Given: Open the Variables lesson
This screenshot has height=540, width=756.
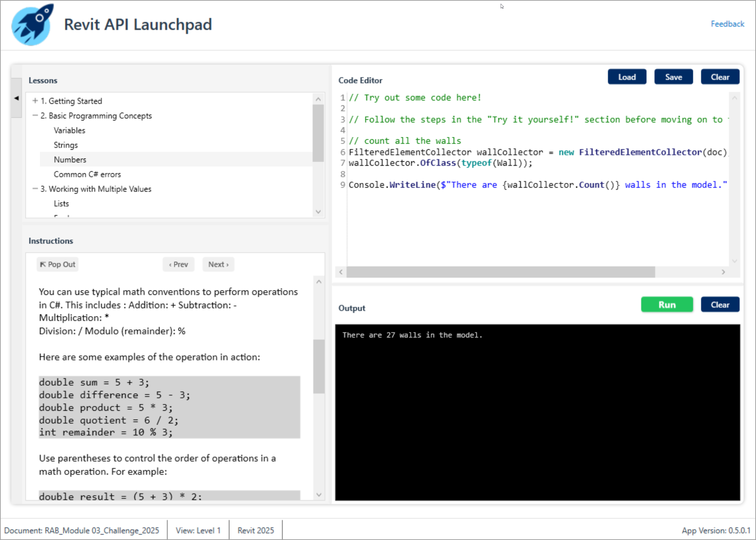Looking at the screenshot, I should pyautogui.click(x=69, y=130).
